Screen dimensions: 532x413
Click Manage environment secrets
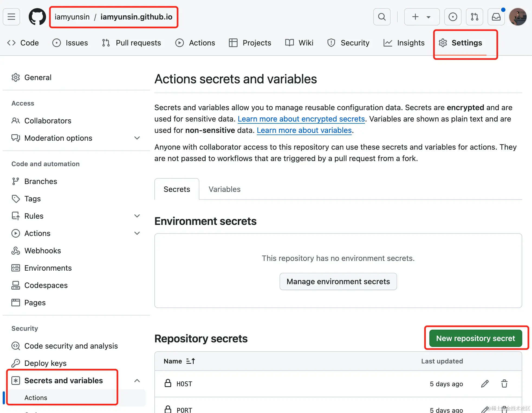[x=338, y=281]
